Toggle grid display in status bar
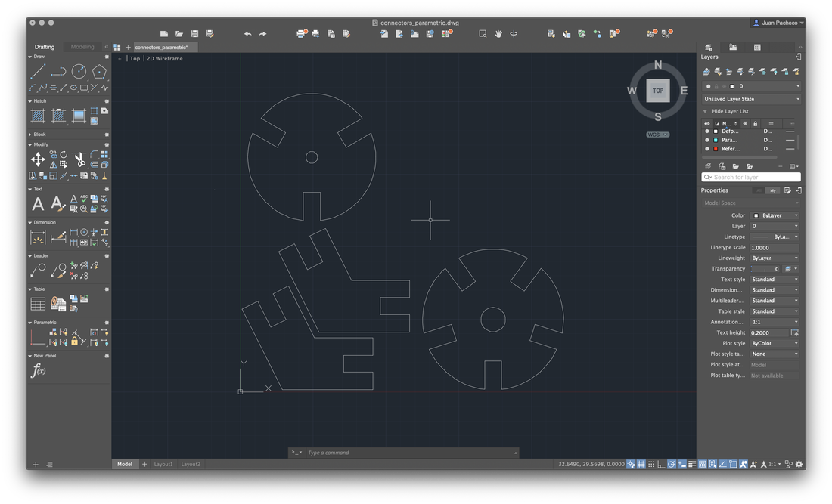832x504 pixels. [x=641, y=464]
